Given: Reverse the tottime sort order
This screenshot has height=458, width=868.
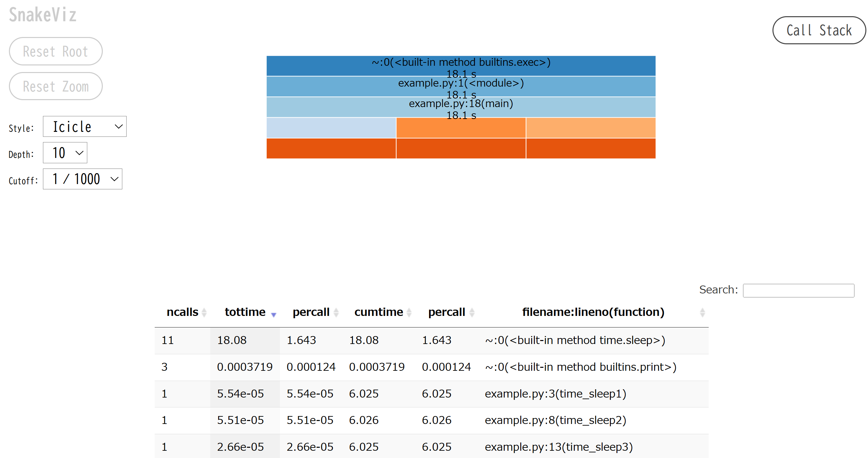Looking at the screenshot, I should click(x=245, y=312).
